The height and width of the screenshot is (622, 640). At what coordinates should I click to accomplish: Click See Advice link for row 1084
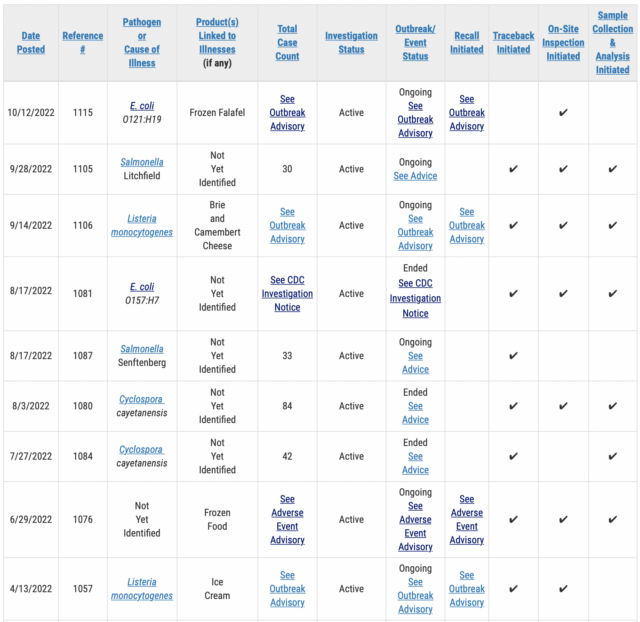(415, 463)
